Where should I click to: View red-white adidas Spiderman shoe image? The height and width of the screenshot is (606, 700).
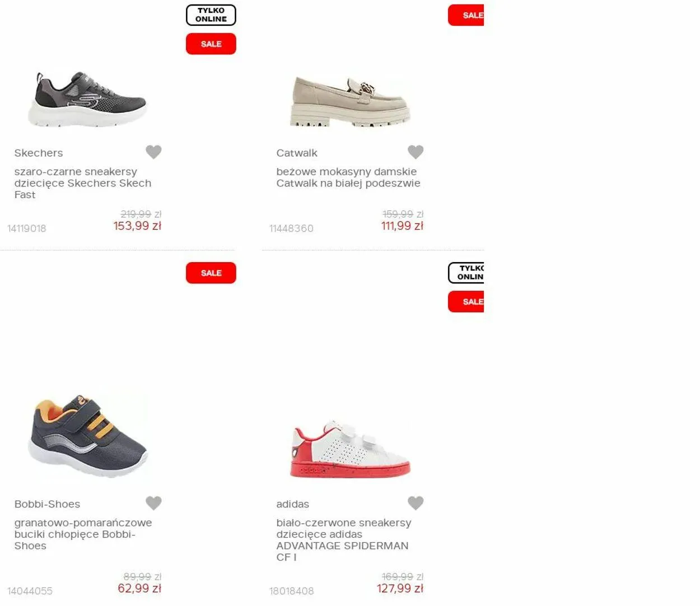(x=351, y=449)
